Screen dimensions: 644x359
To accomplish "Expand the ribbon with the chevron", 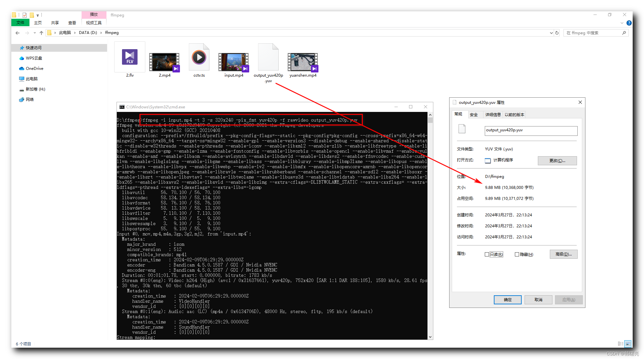I will click(x=622, y=23).
